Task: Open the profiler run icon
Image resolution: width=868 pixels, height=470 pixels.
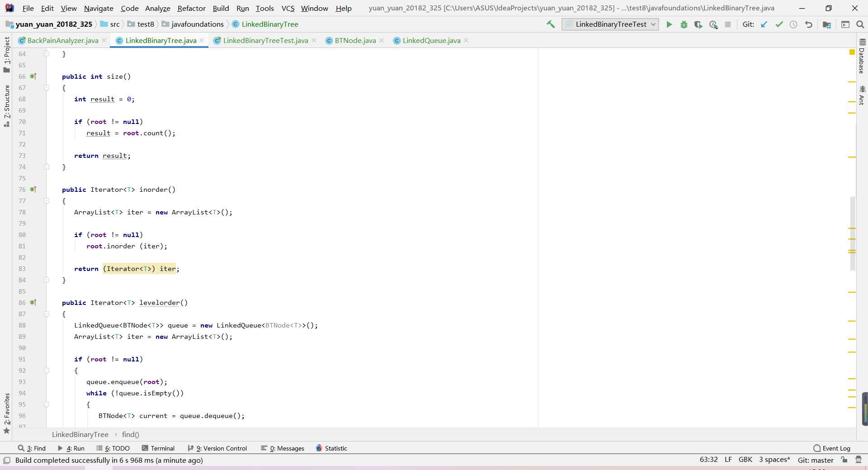Action: point(713,24)
